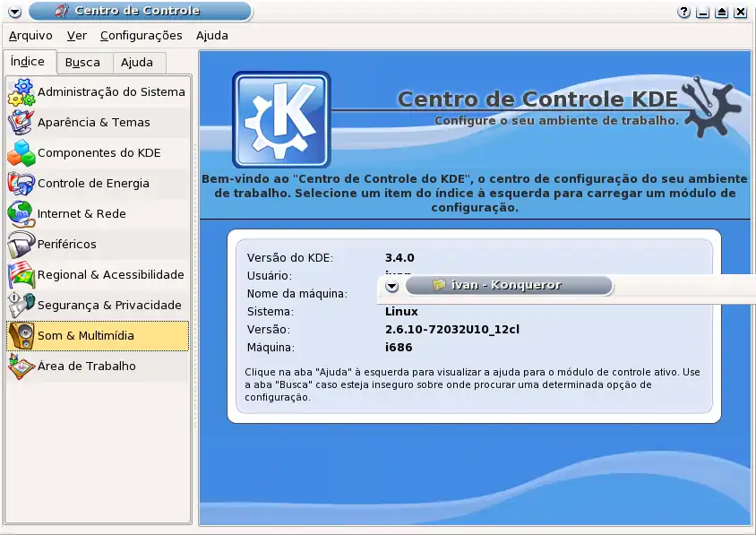Select the Índice tab

(x=28, y=62)
